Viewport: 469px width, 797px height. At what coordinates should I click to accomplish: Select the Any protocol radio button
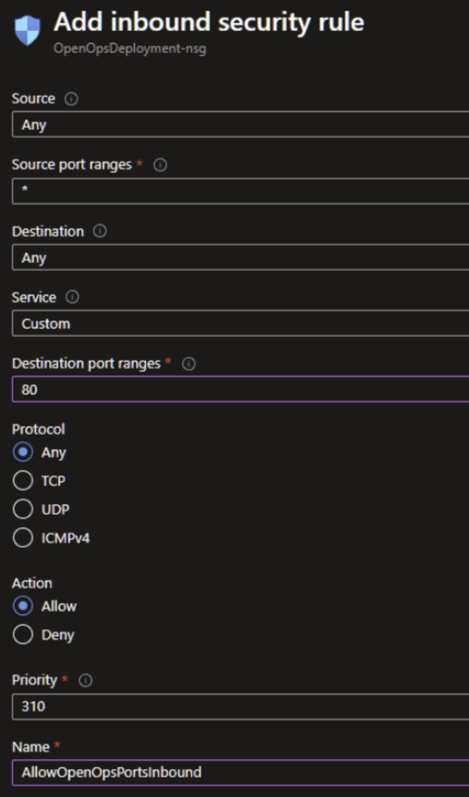pyautogui.click(x=23, y=452)
